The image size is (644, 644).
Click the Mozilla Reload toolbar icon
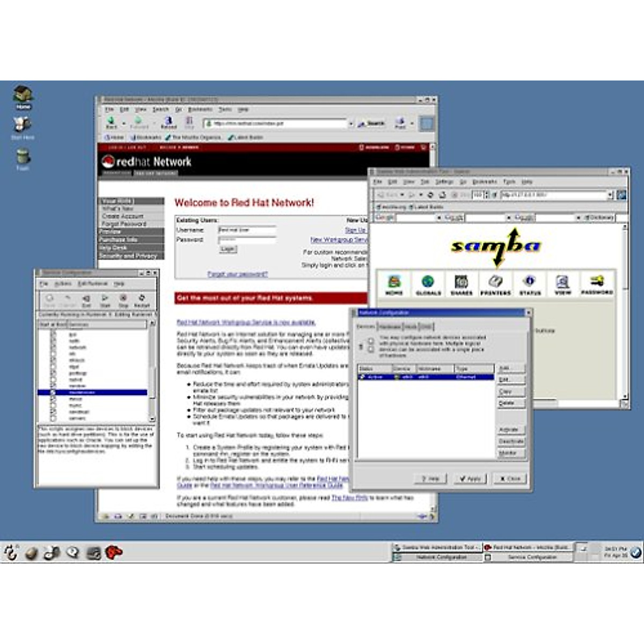(x=169, y=122)
